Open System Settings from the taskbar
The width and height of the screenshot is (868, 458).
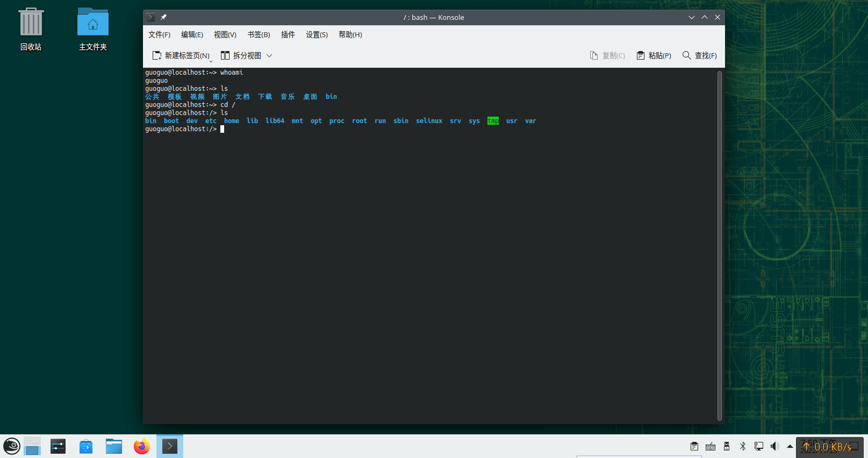click(x=58, y=446)
